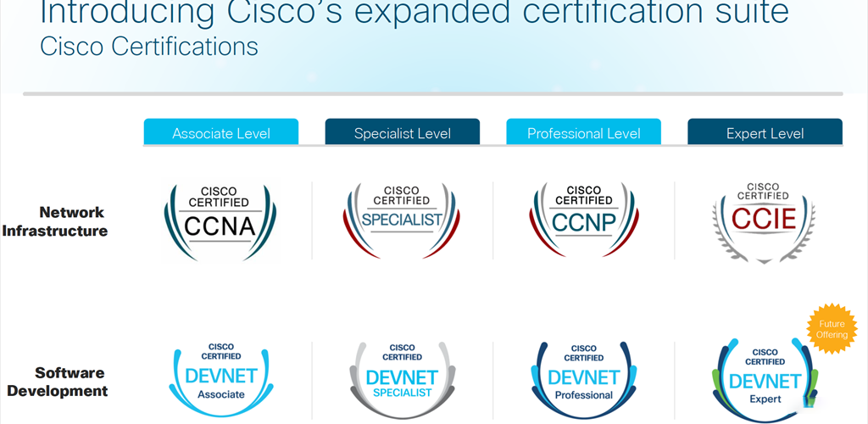Viewport: 868px width, 424px height.
Task: Select the DevNet Associate badge
Action: (x=221, y=379)
